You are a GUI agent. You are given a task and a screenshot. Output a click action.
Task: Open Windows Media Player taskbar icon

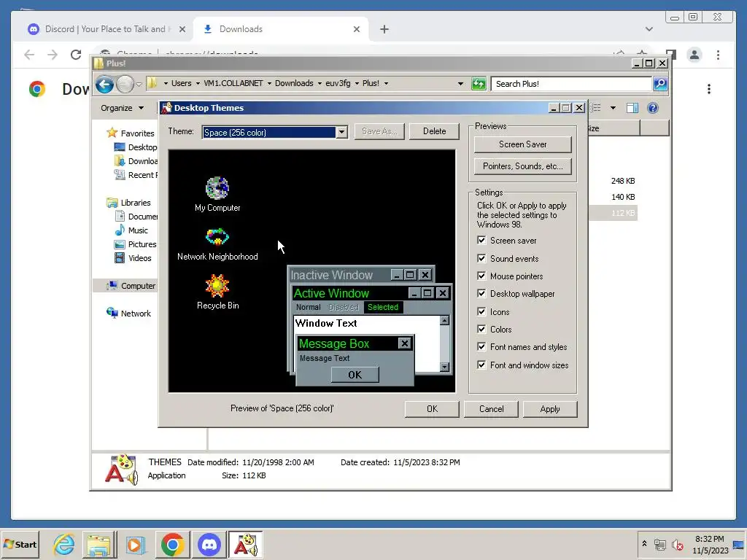135,544
